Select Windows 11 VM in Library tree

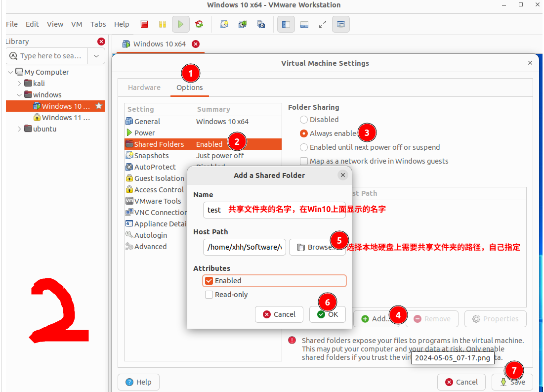point(55,117)
